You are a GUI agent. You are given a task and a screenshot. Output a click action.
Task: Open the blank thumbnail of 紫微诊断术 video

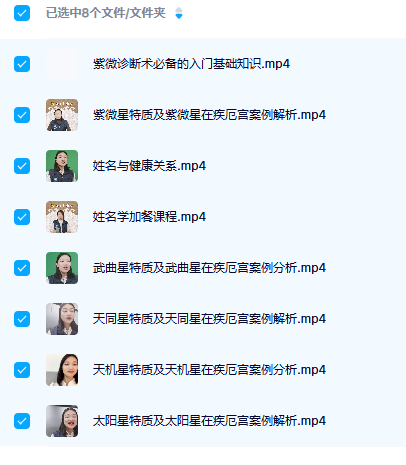click(x=62, y=64)
